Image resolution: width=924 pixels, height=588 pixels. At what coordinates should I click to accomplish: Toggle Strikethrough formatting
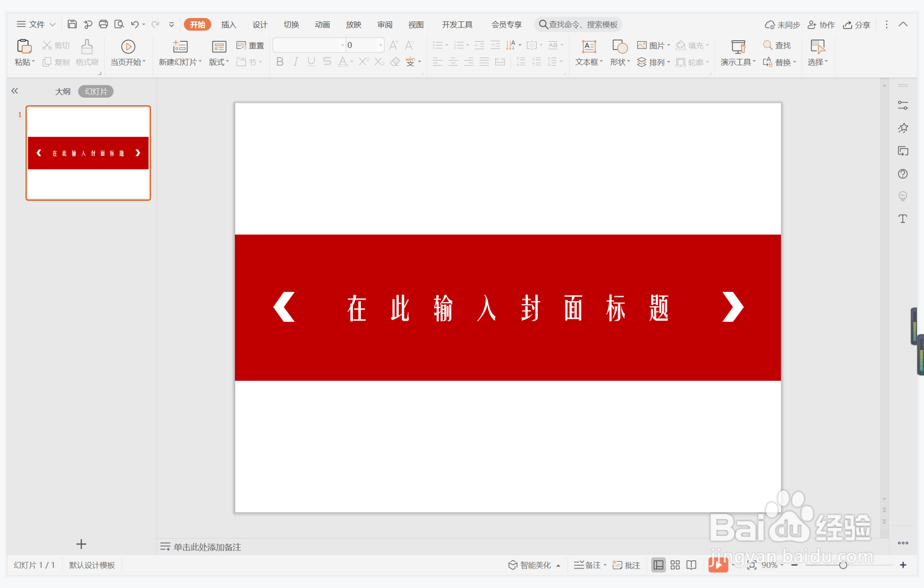[x=327, y=62]
